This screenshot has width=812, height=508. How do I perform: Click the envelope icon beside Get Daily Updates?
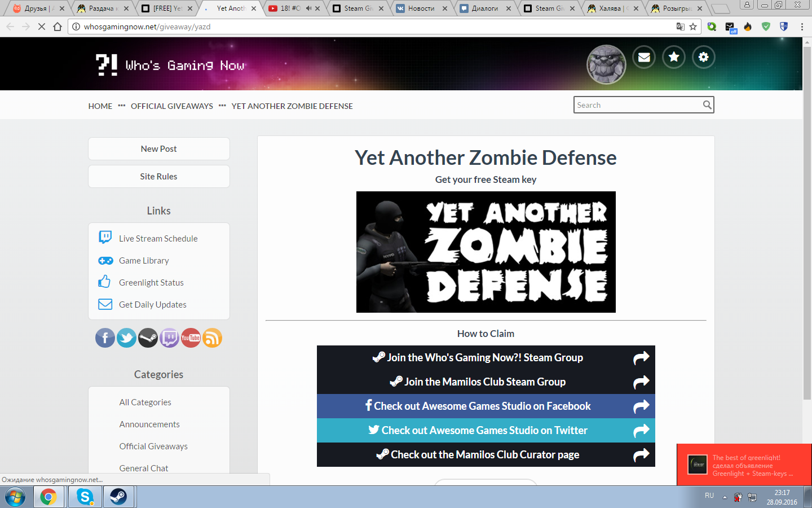click(x=105, y=304)
